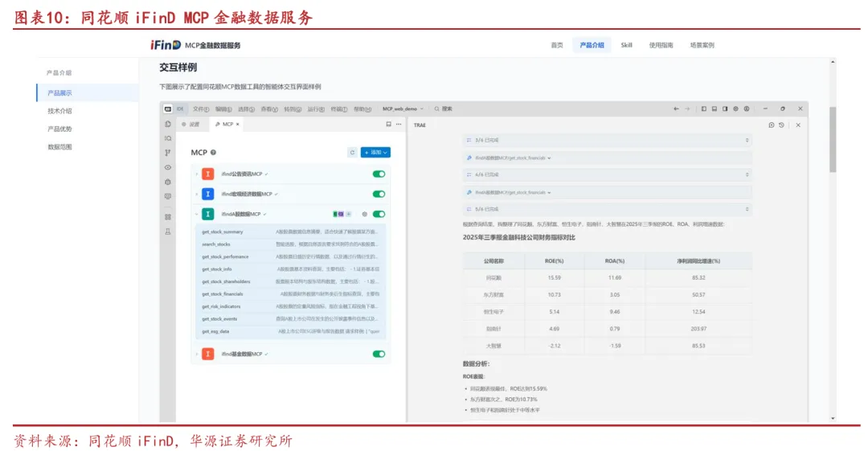Image resolution: width=868 pixels, height=451 pixels.
Task: Expand the 3/6 已完成 task row
Action: (x=608, y=140)
